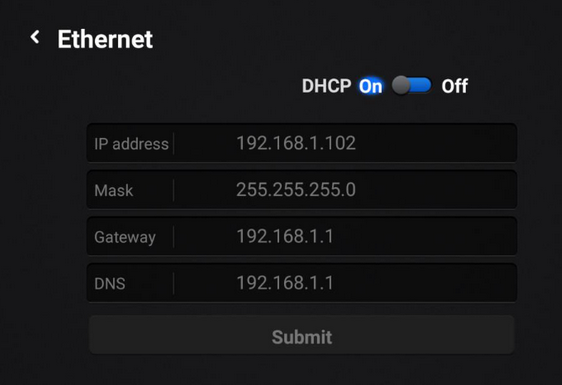The height and width of the screenshot is (385, 562).
Task: Click the DNS field label
Action: [110, 284]
